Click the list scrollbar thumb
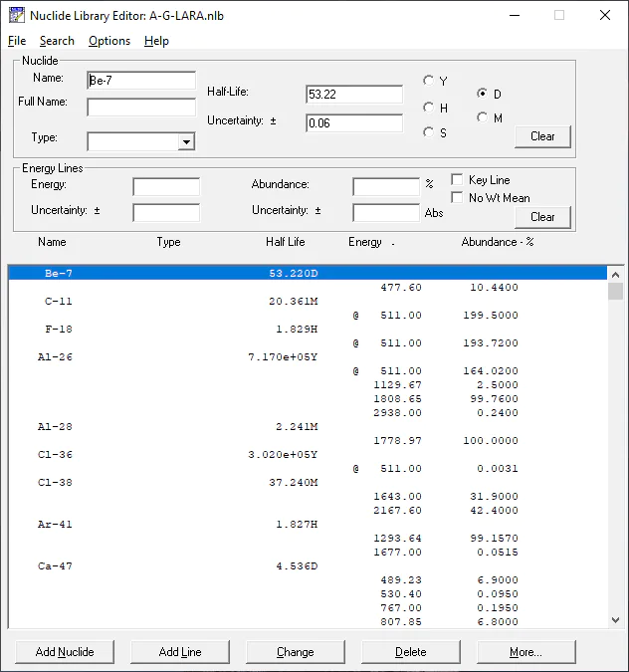Viewport: 629px width, 672px height. point(616,292)
